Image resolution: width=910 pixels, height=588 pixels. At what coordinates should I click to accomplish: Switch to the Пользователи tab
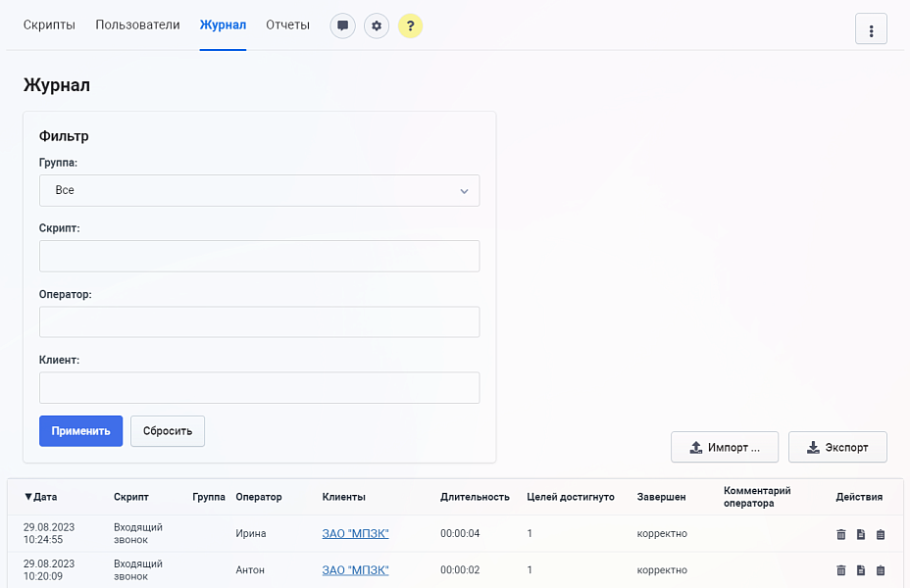[x=135, y=25]
